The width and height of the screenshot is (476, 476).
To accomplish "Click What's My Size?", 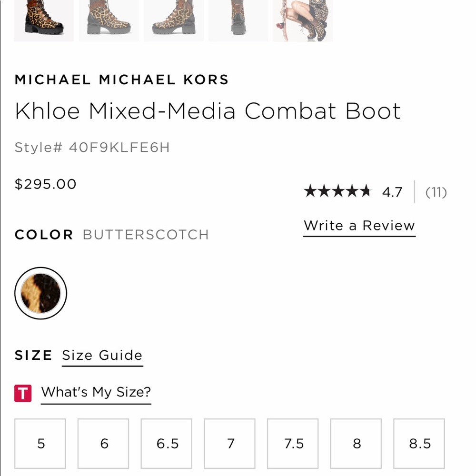I will [95, 392].
